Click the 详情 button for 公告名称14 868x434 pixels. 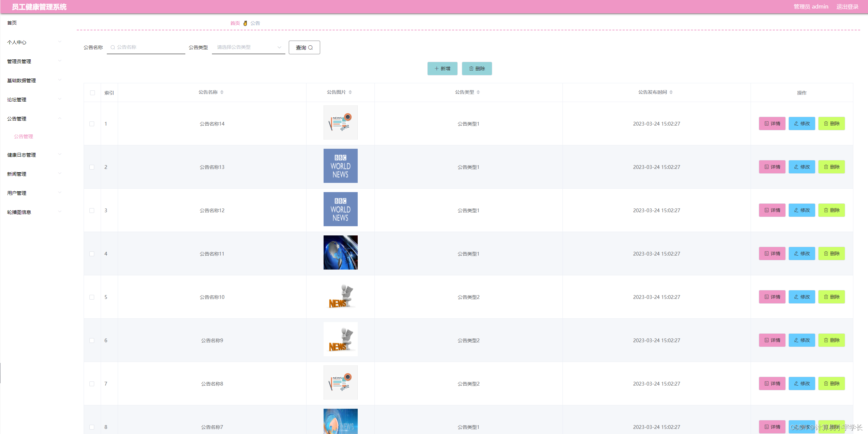[x=772, y=124]
